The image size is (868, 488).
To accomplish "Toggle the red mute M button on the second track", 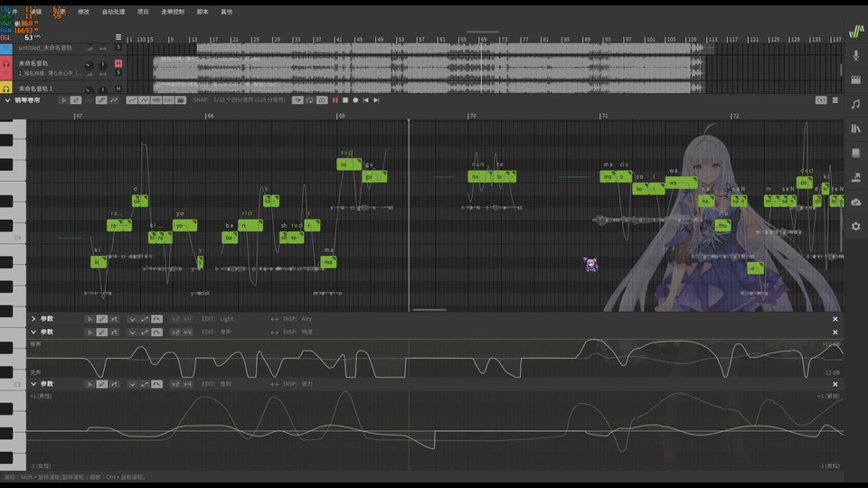I will pyautogui.click(x=118, y=63).
